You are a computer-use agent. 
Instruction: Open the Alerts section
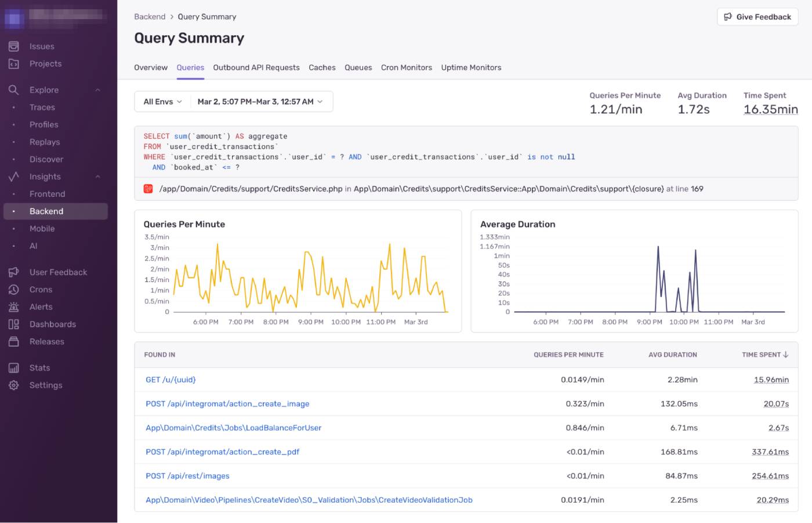pos(41,306)
